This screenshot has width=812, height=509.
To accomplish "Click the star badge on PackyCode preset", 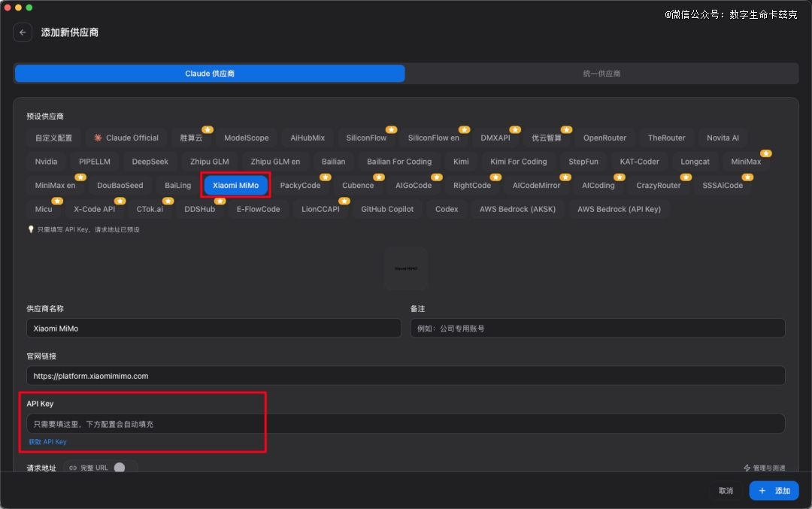I will pyautogui.click(x=325, y=177).
